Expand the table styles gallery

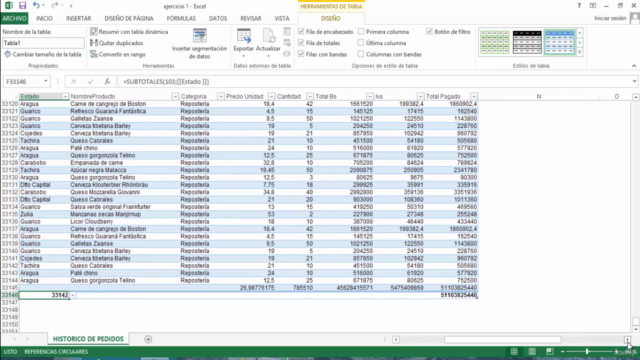click(580, 53)
